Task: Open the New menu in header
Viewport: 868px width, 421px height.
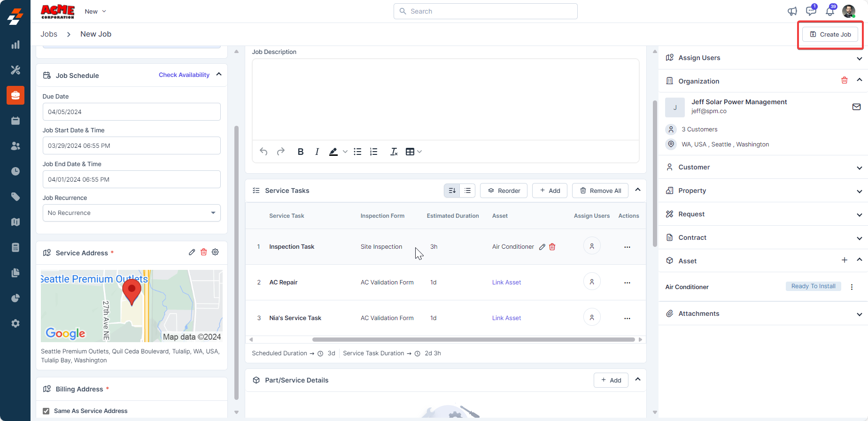Action: 95,11
